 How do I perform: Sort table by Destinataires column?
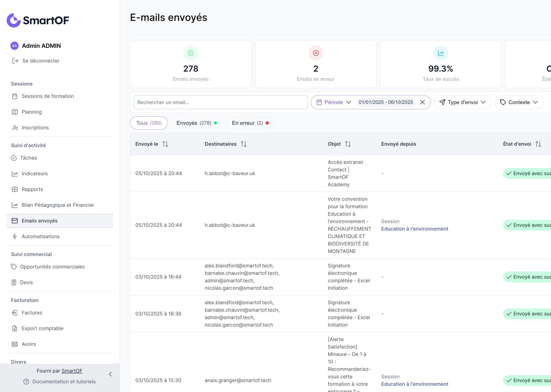[x=244, y=144]
